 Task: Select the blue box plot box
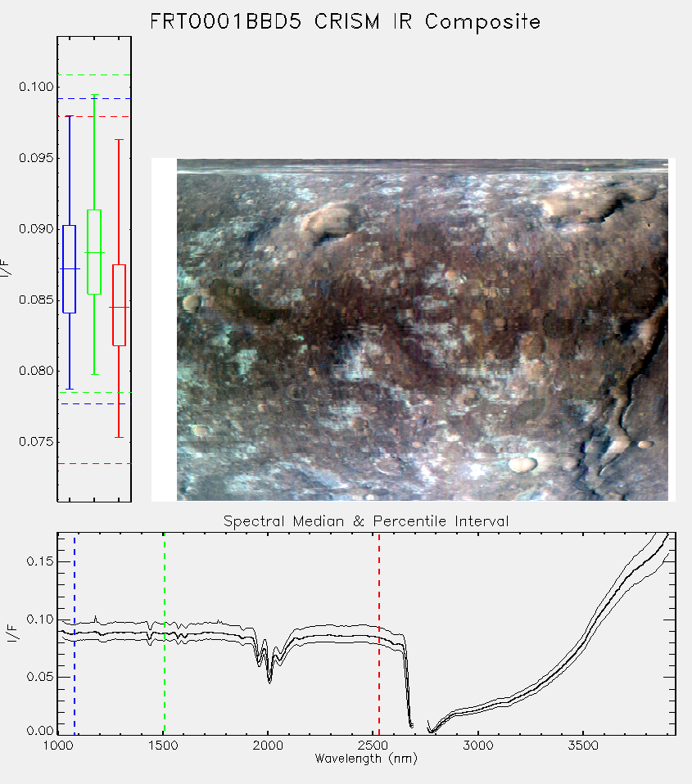click(x=69, y=269)
